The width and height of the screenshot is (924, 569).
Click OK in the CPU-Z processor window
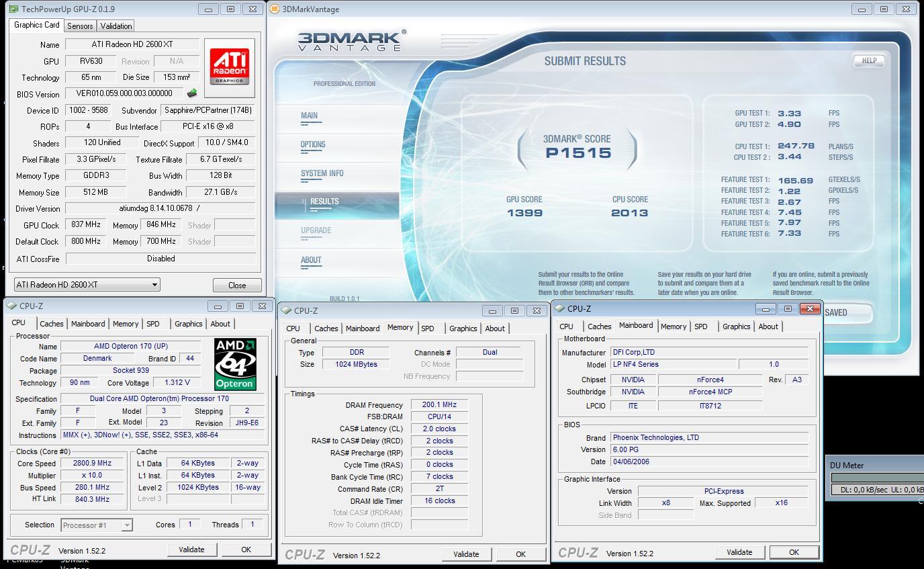click(246, 550)
